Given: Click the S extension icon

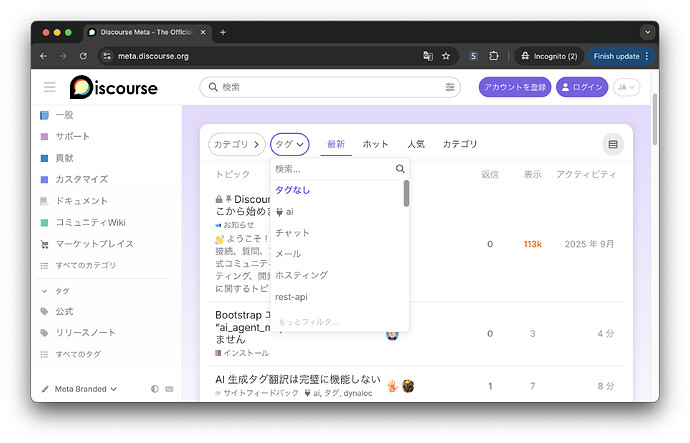Looking at the screenshot, I should pyautogui.click(x=473, y=56).
